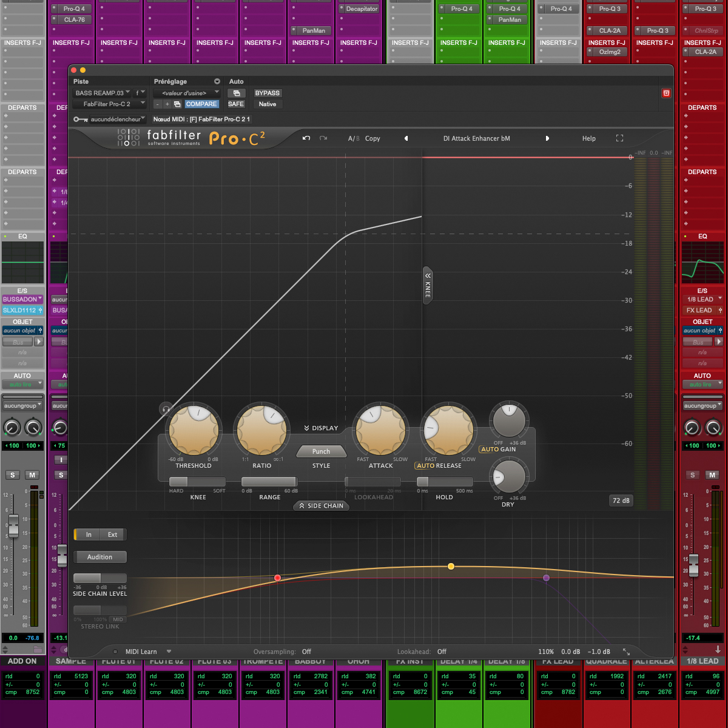Switch sidechain to Ext input
Image resolution: width=728 pixels, height=728 pixels.
[113, 534]
